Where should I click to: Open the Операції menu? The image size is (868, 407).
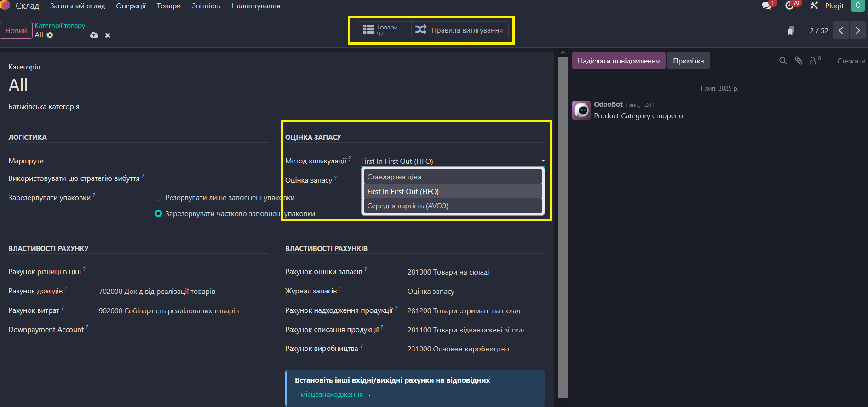tap(131, 6)
